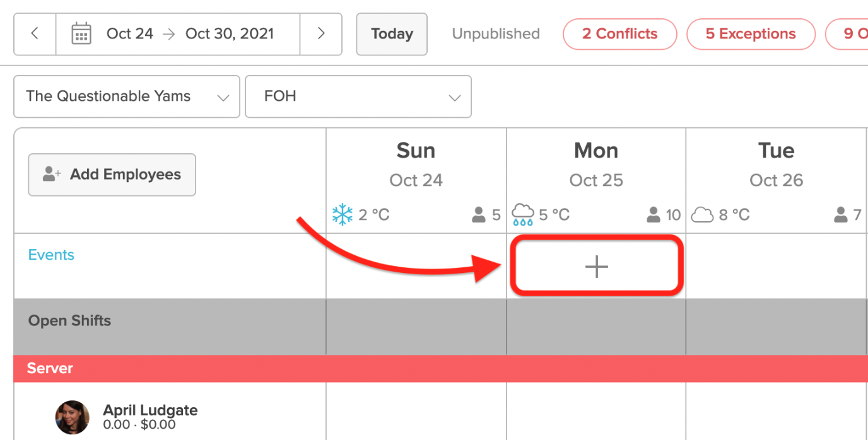Click the Add Employees button
This screenshot has height=440, width=868.
click(x=112, y=175)
